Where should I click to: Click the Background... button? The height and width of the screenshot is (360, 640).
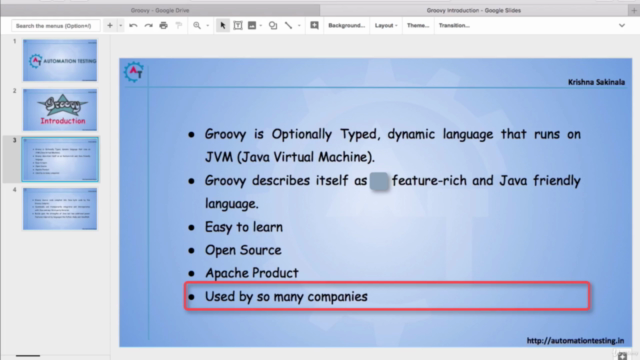346,25
